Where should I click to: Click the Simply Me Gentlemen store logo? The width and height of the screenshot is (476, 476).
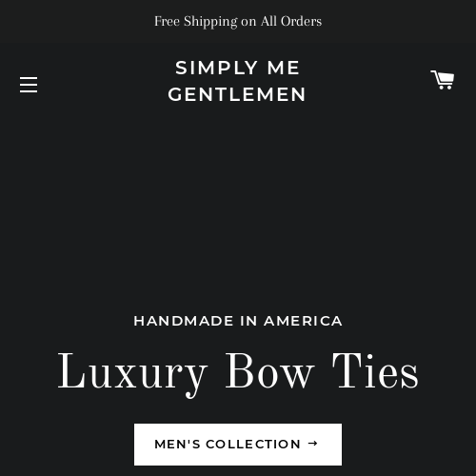(x=237, y=81)
